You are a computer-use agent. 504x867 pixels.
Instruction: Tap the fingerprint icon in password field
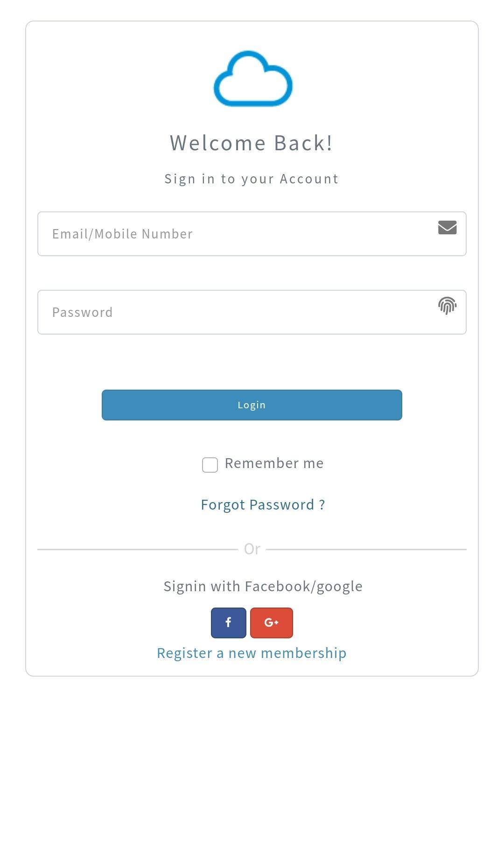(447, 306)
